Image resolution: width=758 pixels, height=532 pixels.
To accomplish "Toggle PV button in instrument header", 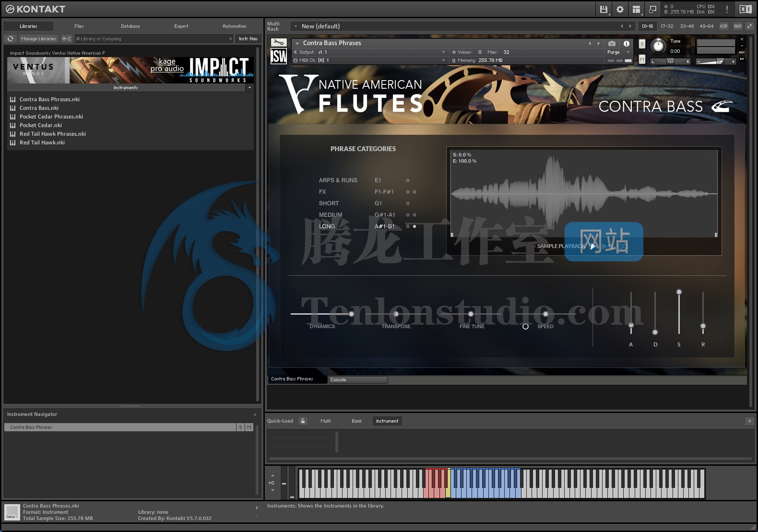I will pyautogui.click(x=742, y=59).
